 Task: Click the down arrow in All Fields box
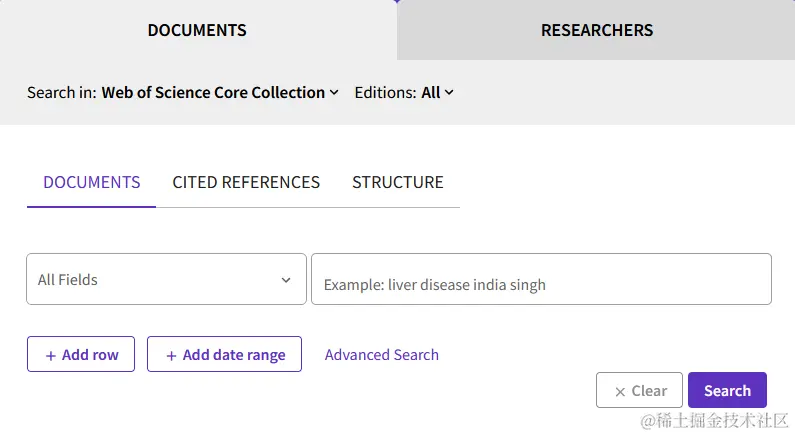coord(286,280)
